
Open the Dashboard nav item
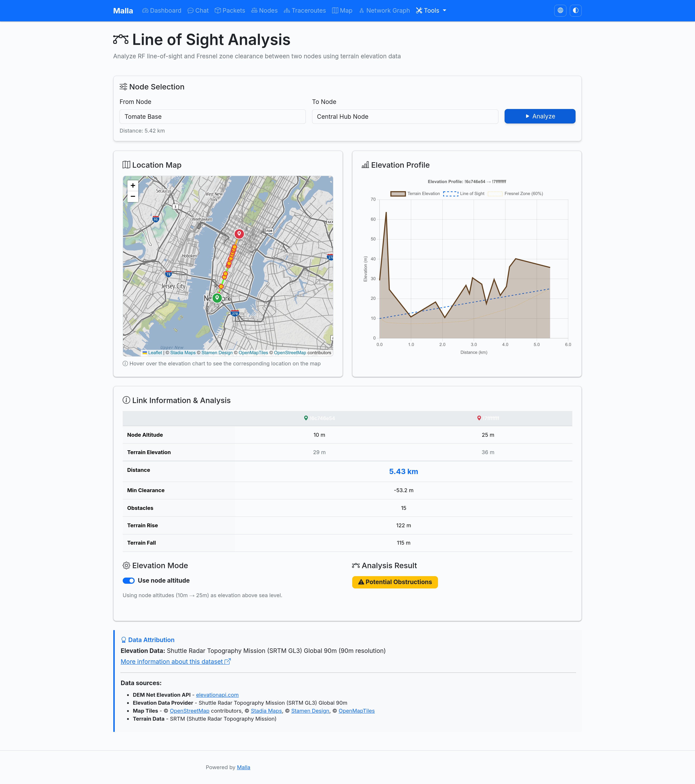(162, 11)
